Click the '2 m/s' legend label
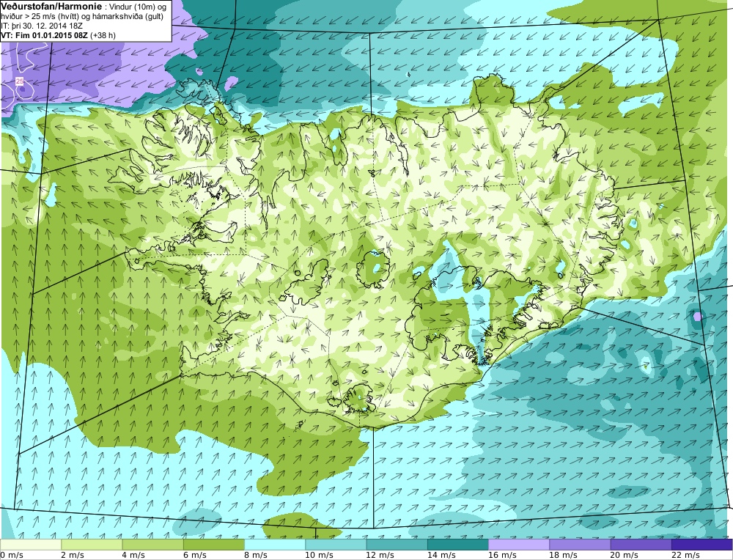Viewport: 733px width, 560px height. (x=73, y=555)
